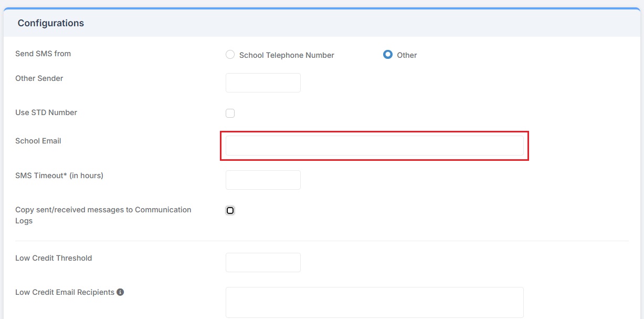
Task: Click the "School Email" label text
Action: [38, 141]
